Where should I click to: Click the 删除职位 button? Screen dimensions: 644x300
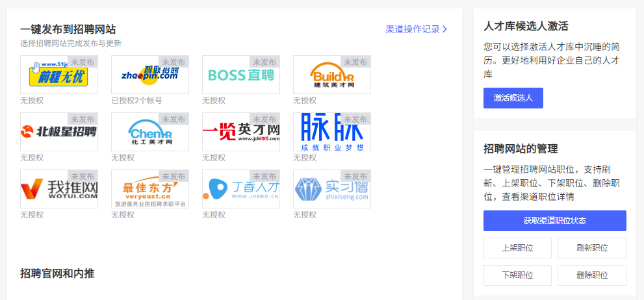click(x=592, y=275)
